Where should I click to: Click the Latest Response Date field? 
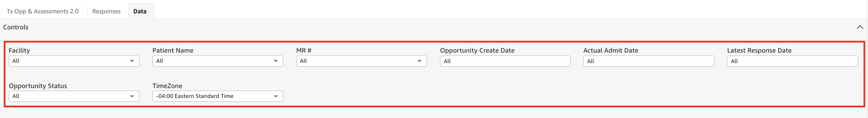[x=792, y=61]
